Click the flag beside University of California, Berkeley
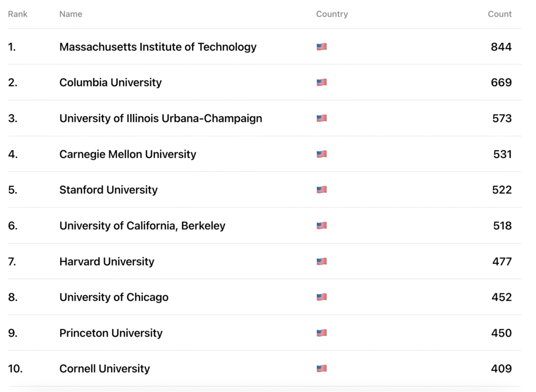536x392 pixels. 321,226
